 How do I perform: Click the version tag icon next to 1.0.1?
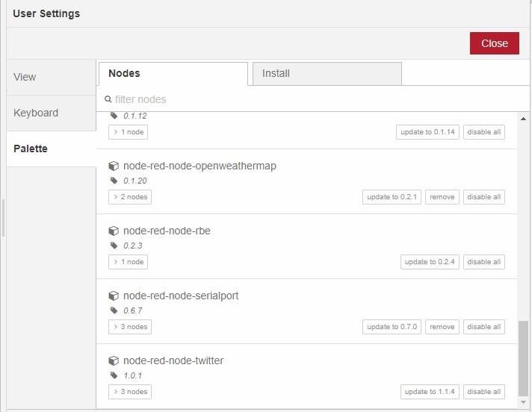tap(114, 375)
